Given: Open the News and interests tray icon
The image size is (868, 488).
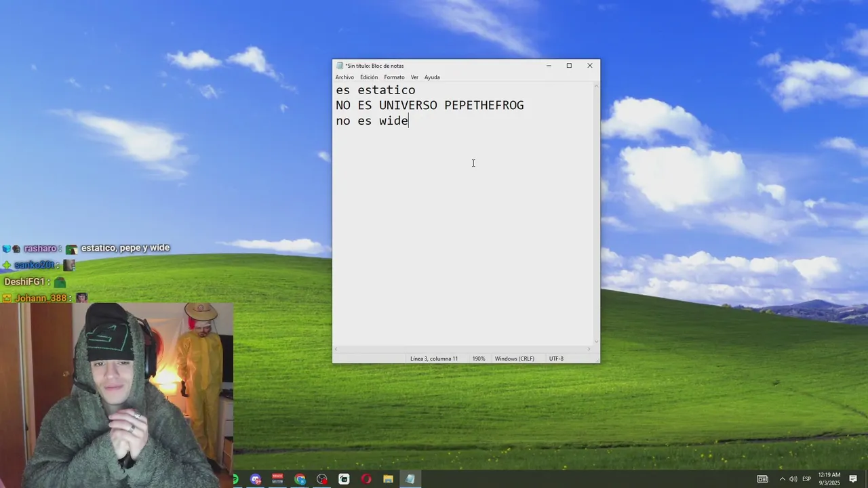Looking at the screenshot, I should click(x=763, y=479).
